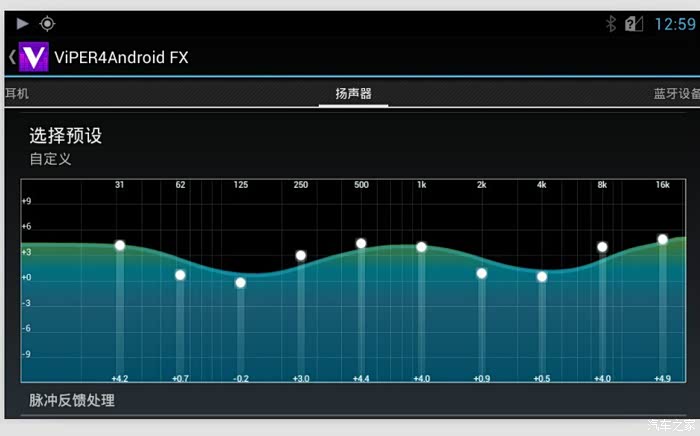This screenshot has width=700, height=436.
Task: Tap the 16k band slider handle
Action: click(662, 239)
